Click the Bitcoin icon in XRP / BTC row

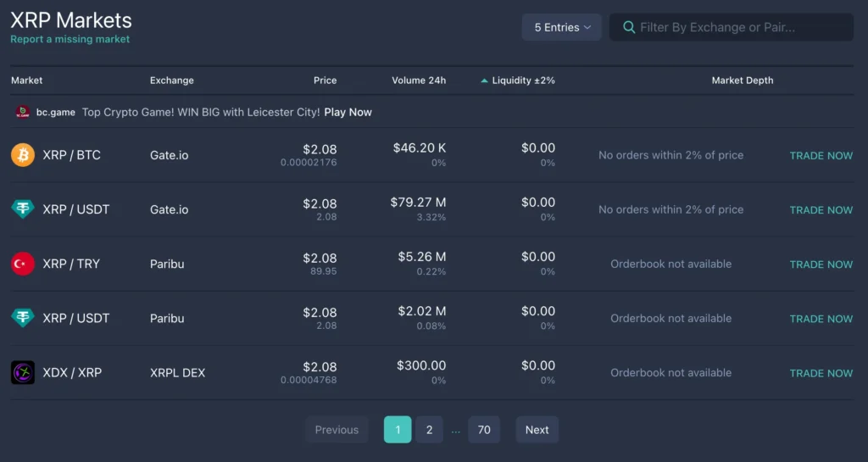pyautogui.click(x=23, y=155)
